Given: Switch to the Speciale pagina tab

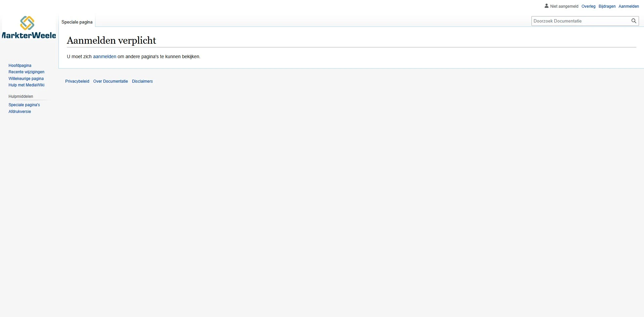Looking at the screenshot, I should (77, 22).
